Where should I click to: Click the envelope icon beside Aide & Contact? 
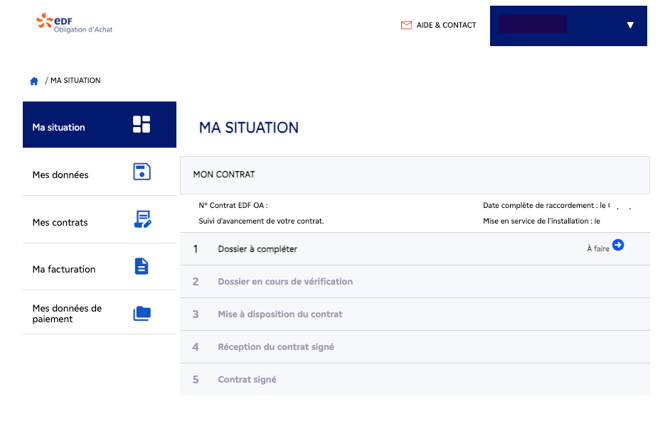[x=406, y=25]
